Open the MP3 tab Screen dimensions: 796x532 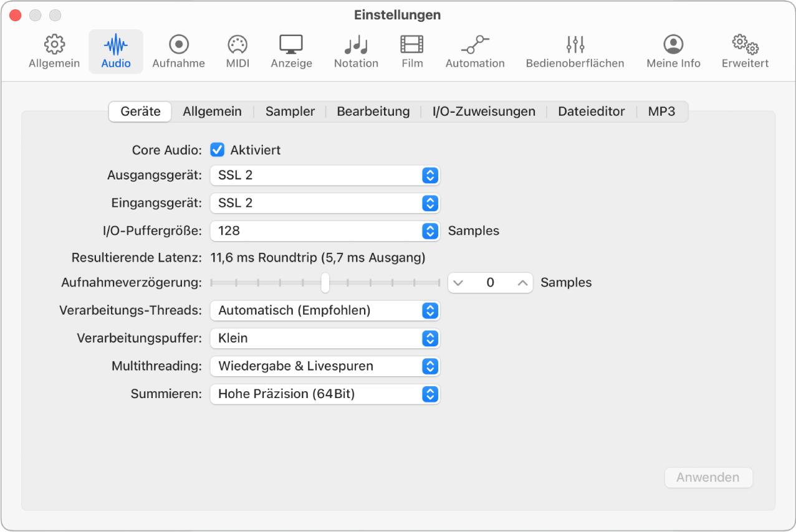click(661, 111)
